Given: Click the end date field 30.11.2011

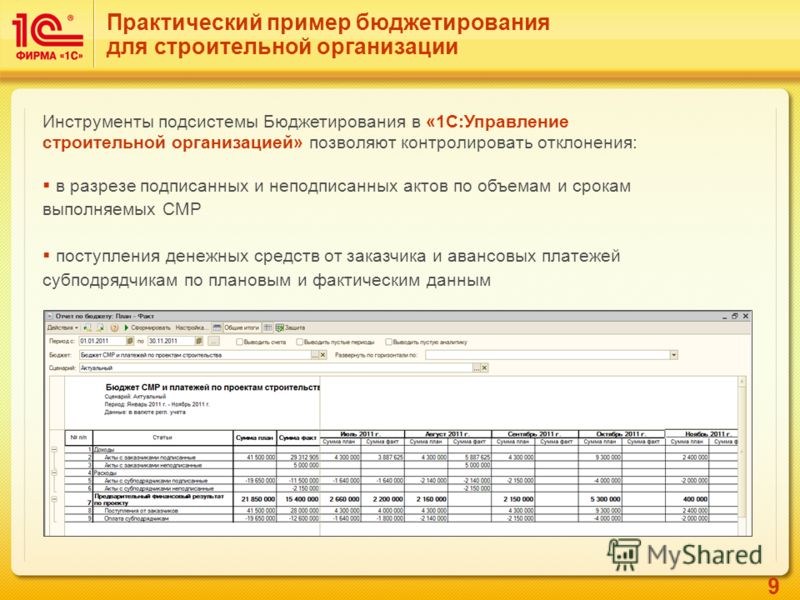Looking at the screenshot, I should coord(171,341).
